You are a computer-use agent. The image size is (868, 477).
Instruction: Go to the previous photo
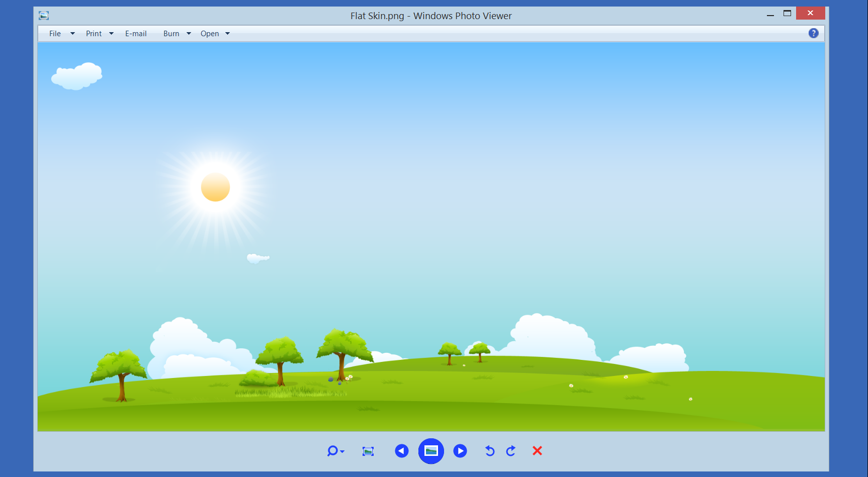coord(401,451)
